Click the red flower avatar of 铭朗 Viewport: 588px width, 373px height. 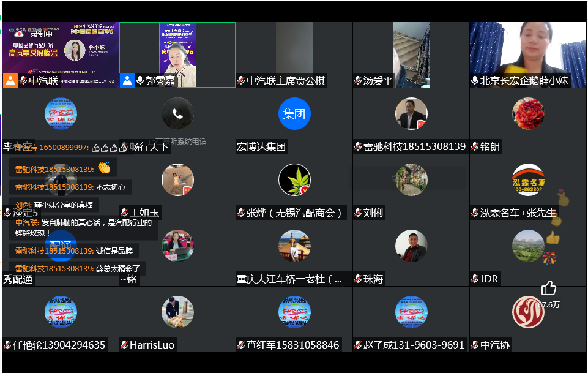tap(528, 113)
